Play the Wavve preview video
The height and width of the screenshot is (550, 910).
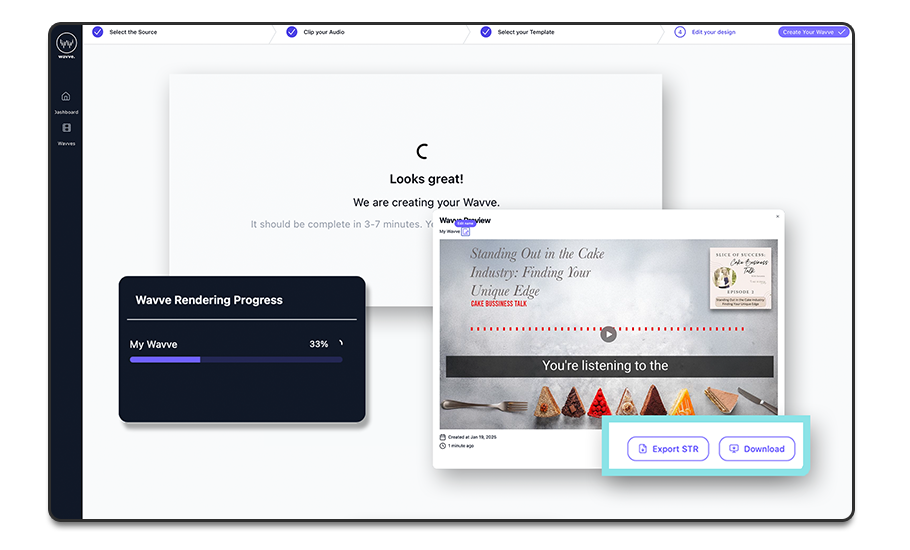tap(608, 334)
